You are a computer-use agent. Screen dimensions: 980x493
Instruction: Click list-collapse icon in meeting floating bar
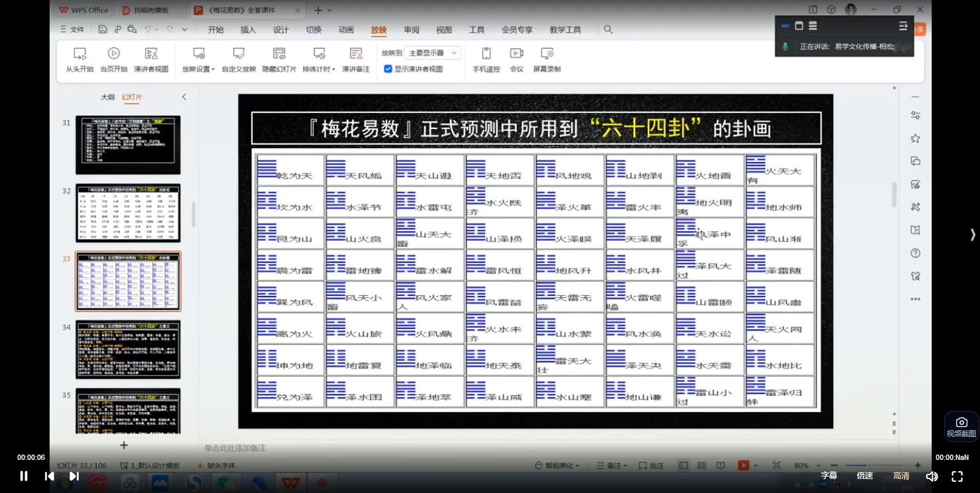[903, 26]
